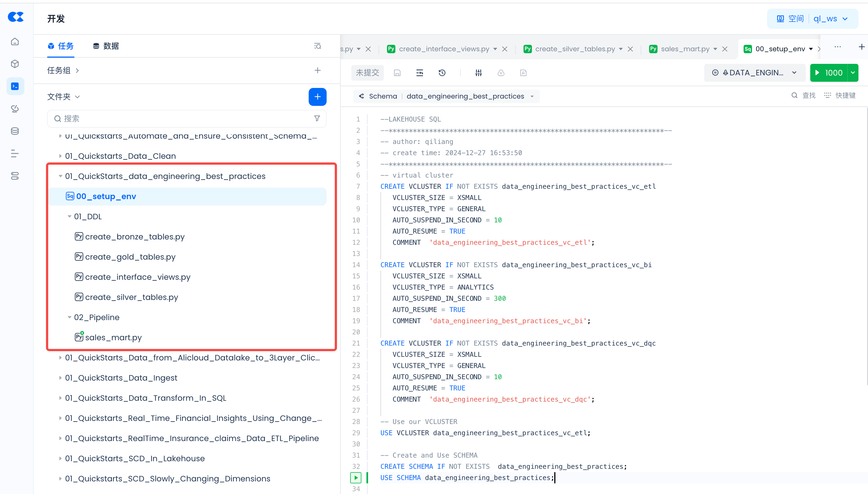Run the query with 1000 button
This screenshot has width=868, height=494.
point(828,73)
